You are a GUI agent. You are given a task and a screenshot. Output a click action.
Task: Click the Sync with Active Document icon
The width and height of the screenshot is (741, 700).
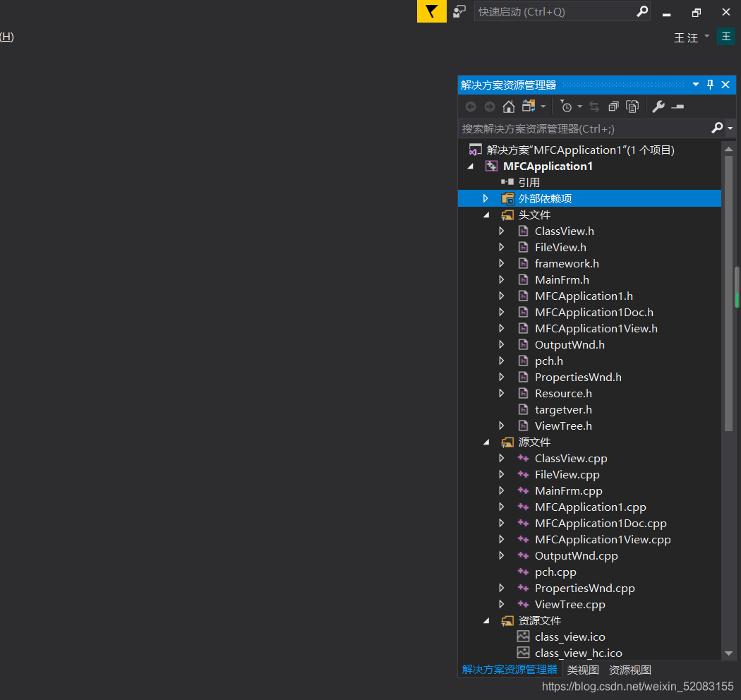594,107
